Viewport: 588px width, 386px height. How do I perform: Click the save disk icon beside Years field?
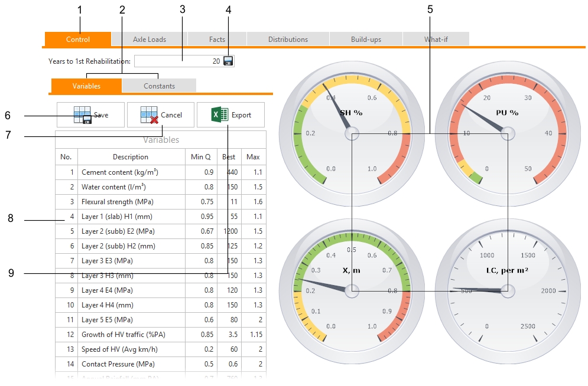pos(228,61)
